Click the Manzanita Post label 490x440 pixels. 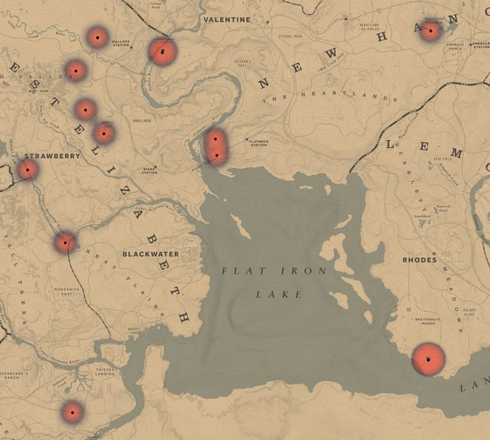[67, 291]
